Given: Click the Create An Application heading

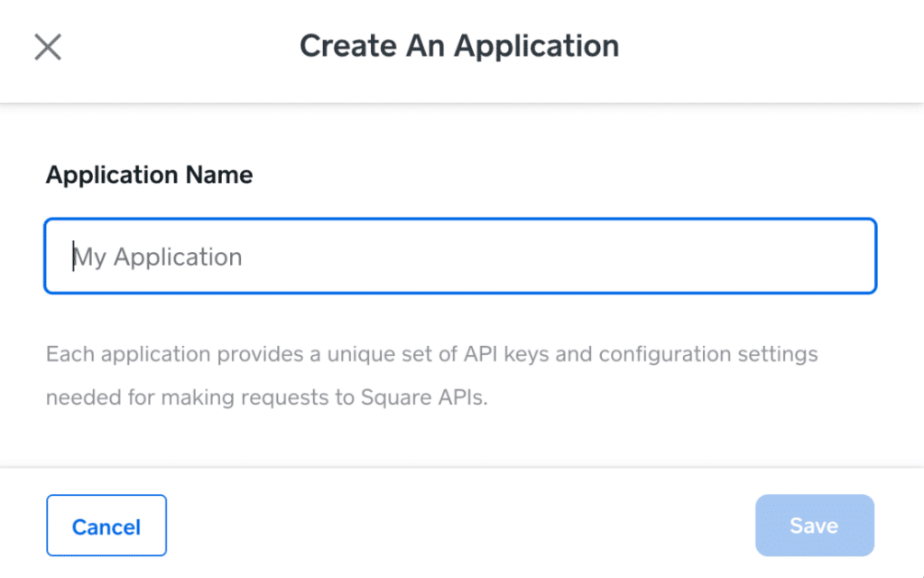Looking at the screenshot, I should point(459,46).
